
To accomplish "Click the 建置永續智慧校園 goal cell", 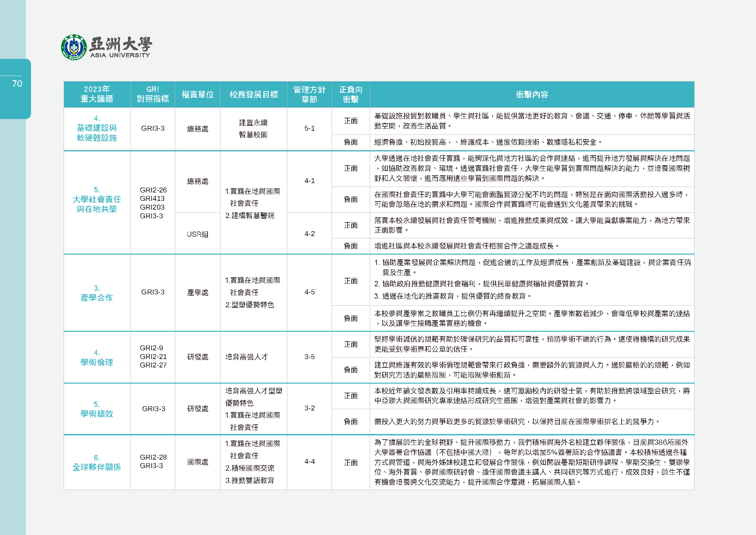I will coord(253,129).
